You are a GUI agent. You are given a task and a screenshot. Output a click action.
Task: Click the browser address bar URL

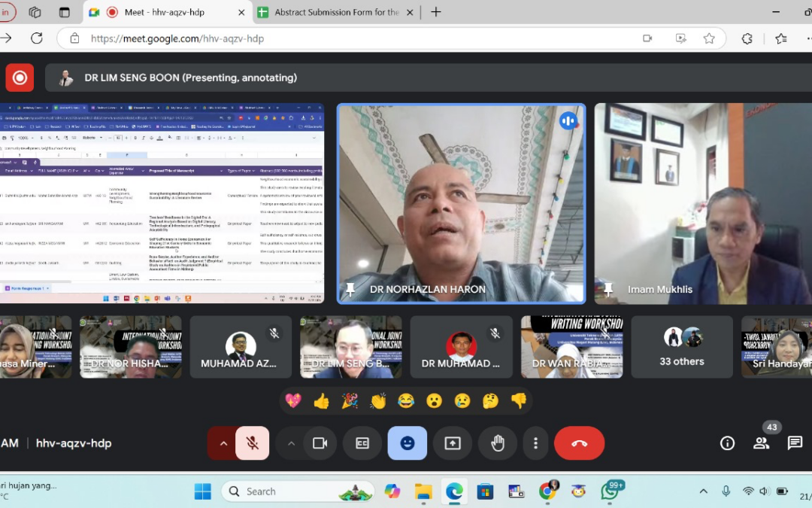pyautogui.click(x=177, y=38)
